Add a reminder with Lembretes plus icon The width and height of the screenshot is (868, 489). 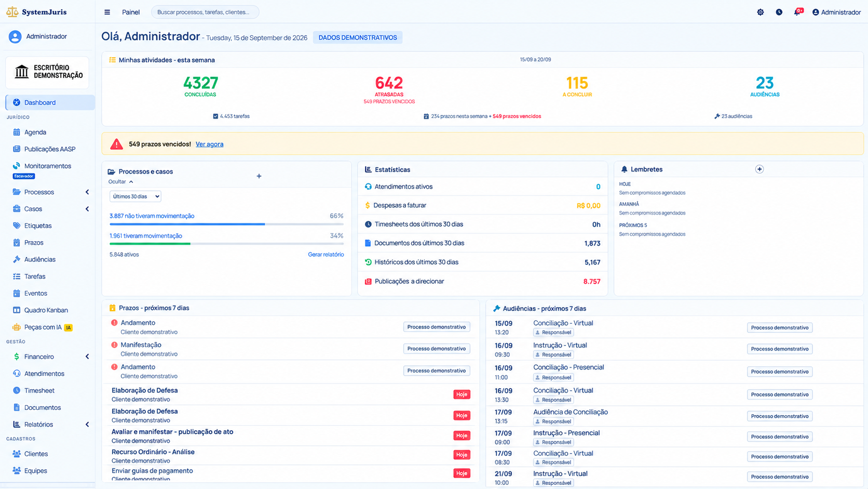759,169
